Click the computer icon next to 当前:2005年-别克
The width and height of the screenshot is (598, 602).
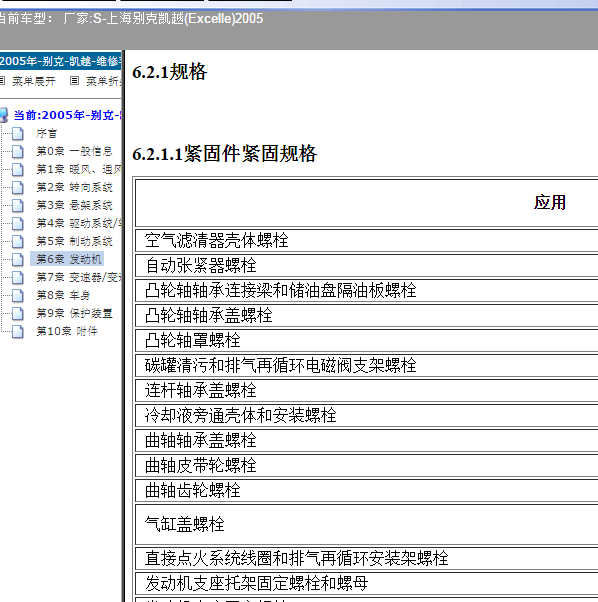(x=3, y=115)
